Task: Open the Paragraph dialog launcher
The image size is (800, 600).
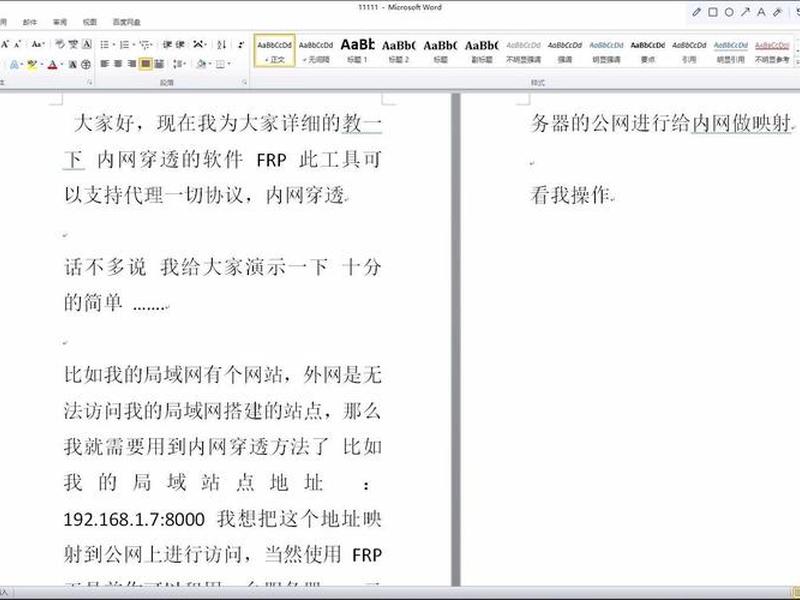Action: click(x=244, y=82)
